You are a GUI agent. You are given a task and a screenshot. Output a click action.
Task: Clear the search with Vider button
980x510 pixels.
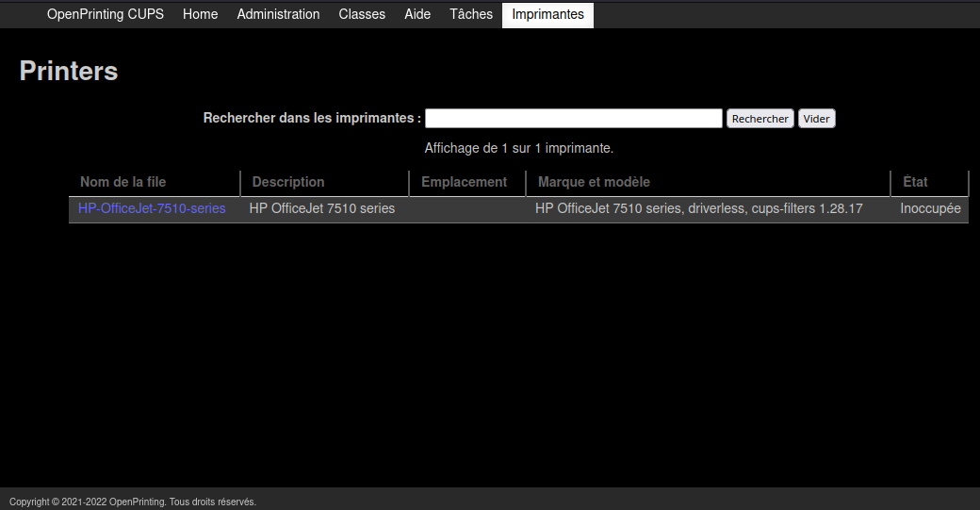pyautogui.click(x=816, y=119)
